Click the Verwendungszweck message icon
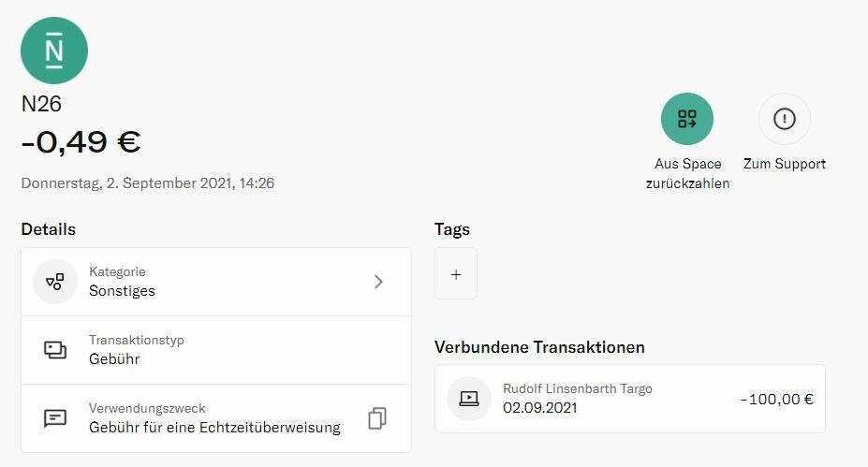The width and height of the screenshot is (868, 467). pyautogui.click(x=55, y=418)
